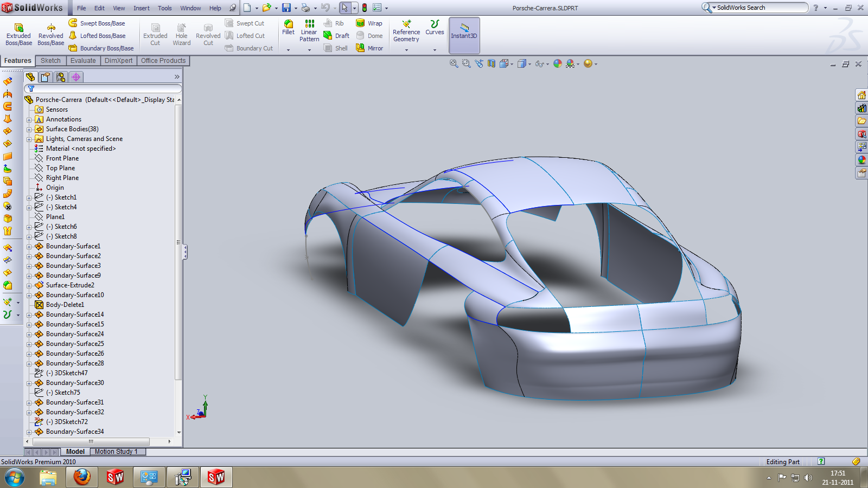Select Body-Delete1 in the feature tree
This screenshot has width=868, height=488.
pyautogui.click(x=65, y=305)
